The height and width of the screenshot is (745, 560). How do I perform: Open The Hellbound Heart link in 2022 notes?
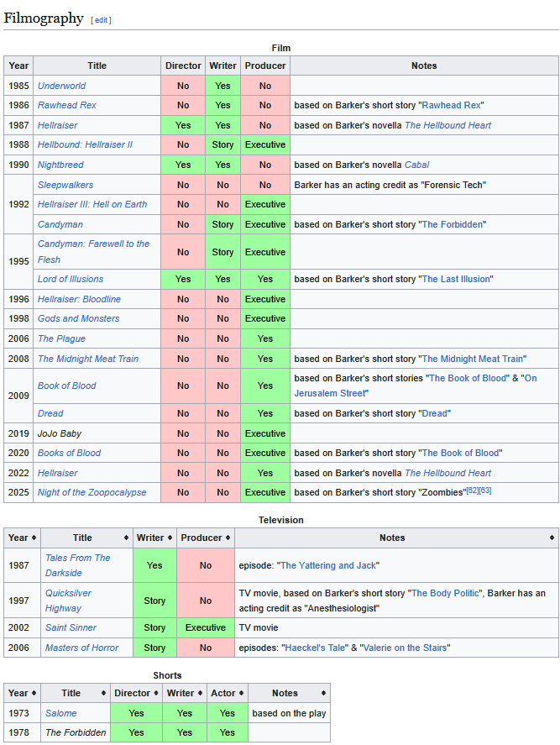[447, 473]
